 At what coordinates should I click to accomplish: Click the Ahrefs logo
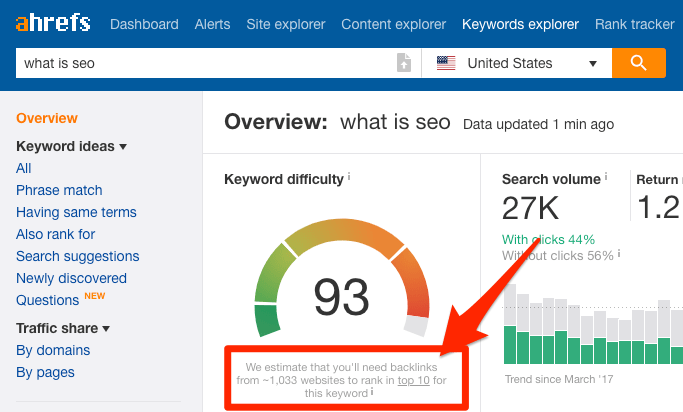tap(50, 24)
